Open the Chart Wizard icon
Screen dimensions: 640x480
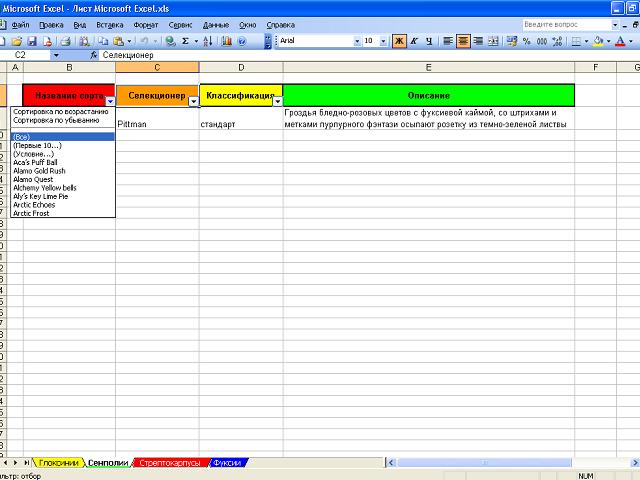227,41
